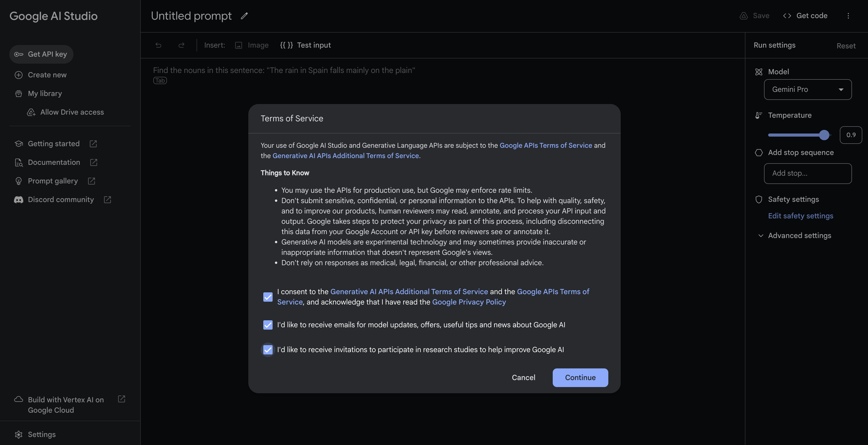The image size is (868, 445).
Task: Click the Insert Image icon
Action: pyautogui.click(x=238, y=45)
